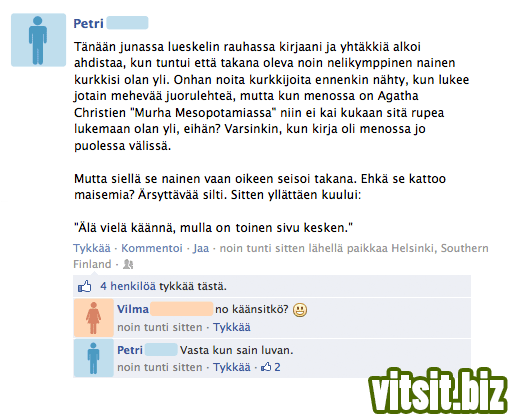Click Petri's name on the post
Viewport: 508px width, 416px height.
(x=89, y=24)
